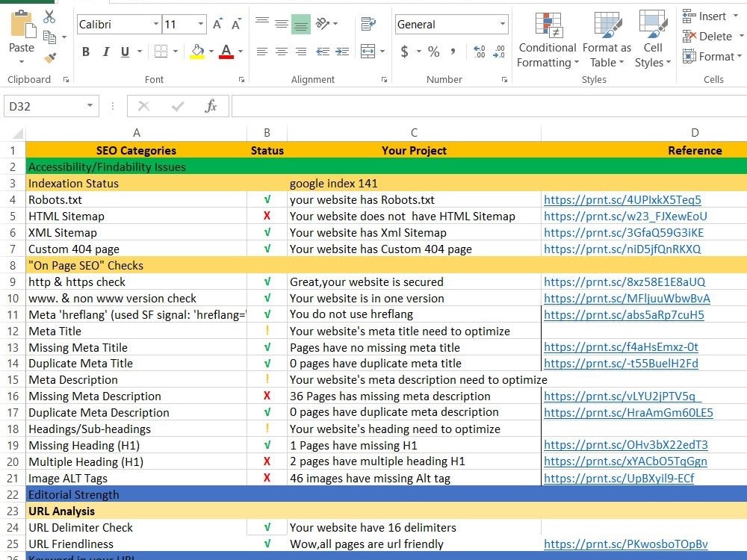This screenshot has height=560, width=747.
Task: Center text horizontally
Action: pyautogui.click(x=282, y=52)
